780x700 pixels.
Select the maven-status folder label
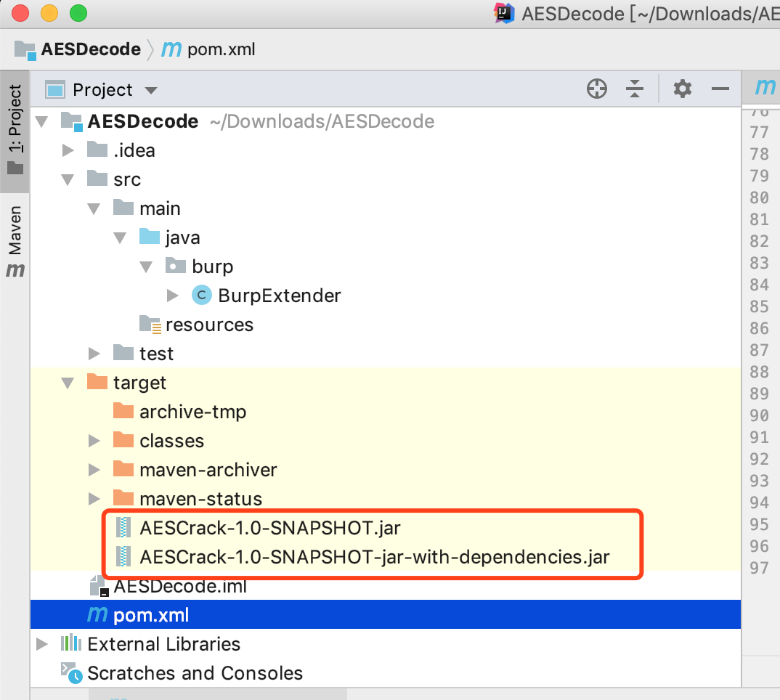(x=200, y=499)
